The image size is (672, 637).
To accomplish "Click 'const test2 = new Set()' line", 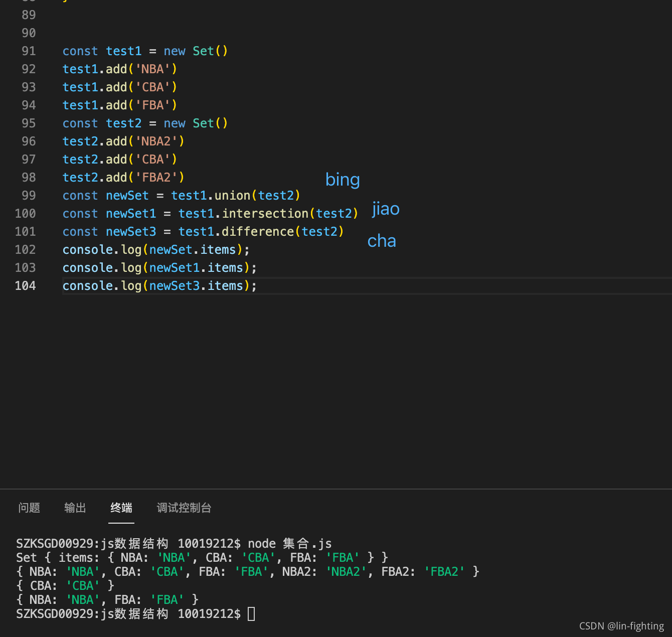I will point(145,123).
